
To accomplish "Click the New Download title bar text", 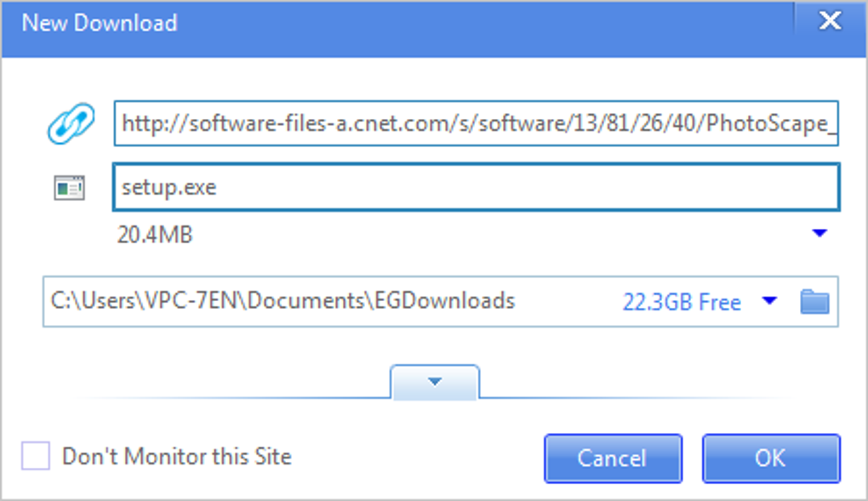I will [100, 23].
